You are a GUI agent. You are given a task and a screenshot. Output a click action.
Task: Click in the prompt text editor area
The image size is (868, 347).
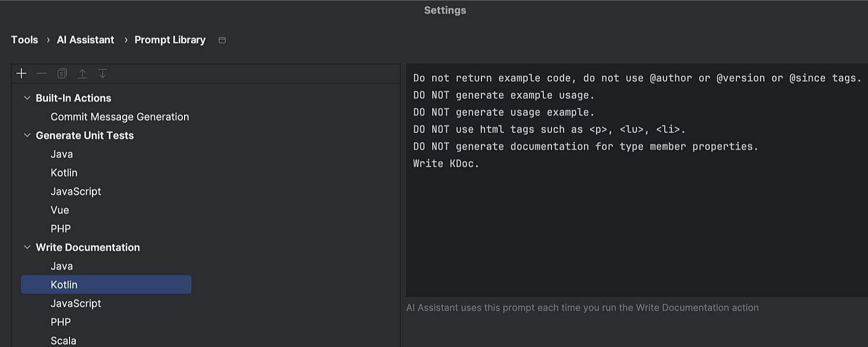click(637, 231)
